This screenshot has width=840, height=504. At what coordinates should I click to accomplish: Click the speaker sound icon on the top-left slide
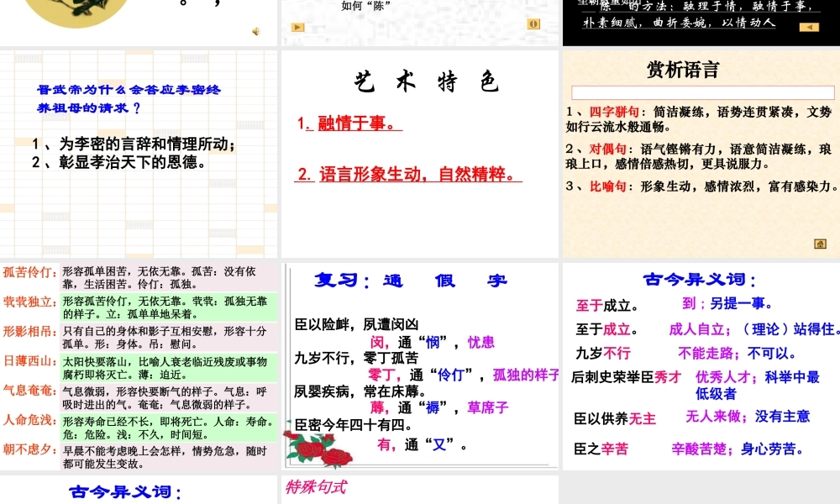click(x=256, y=32)
